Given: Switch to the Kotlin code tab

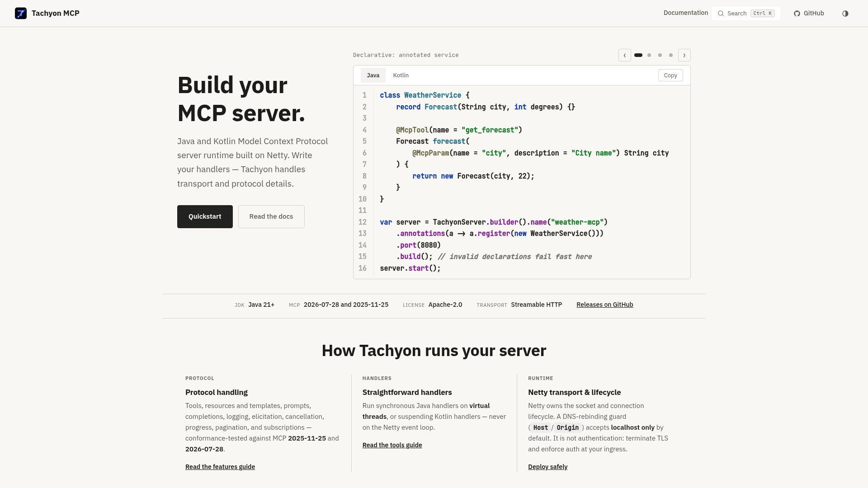Looking at the screenshot, I should click(x=401, y=75).
